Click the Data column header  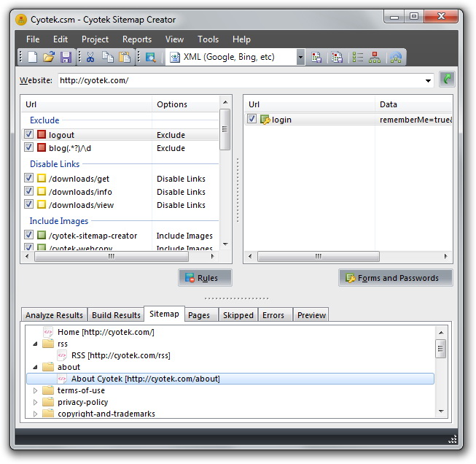[413, 104]
